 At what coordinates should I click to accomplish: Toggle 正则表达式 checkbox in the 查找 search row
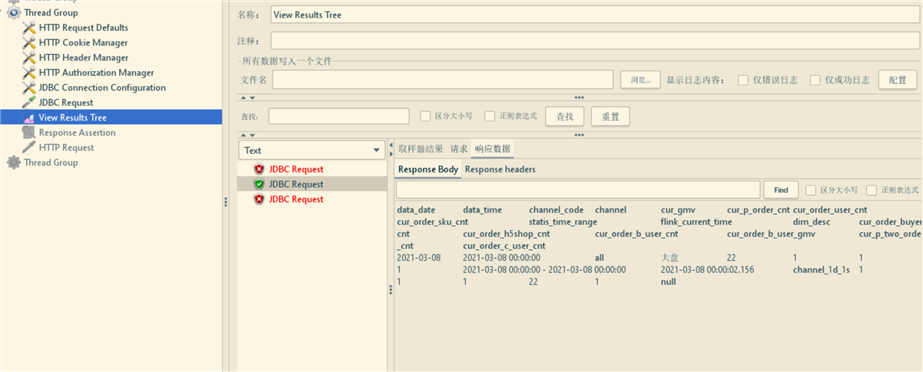point(490,116)
